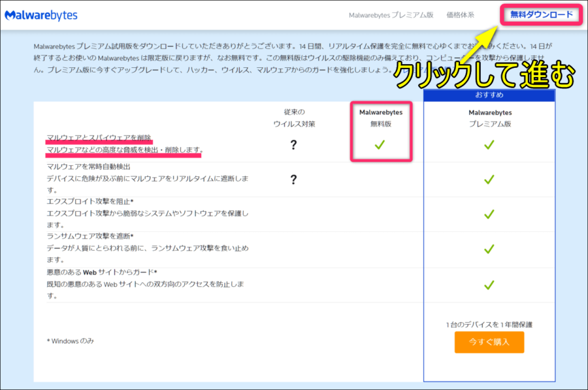Select the Malwarebytes プレミアム版 column header in the table
This screenshot has width=588, height=390.
490,118
